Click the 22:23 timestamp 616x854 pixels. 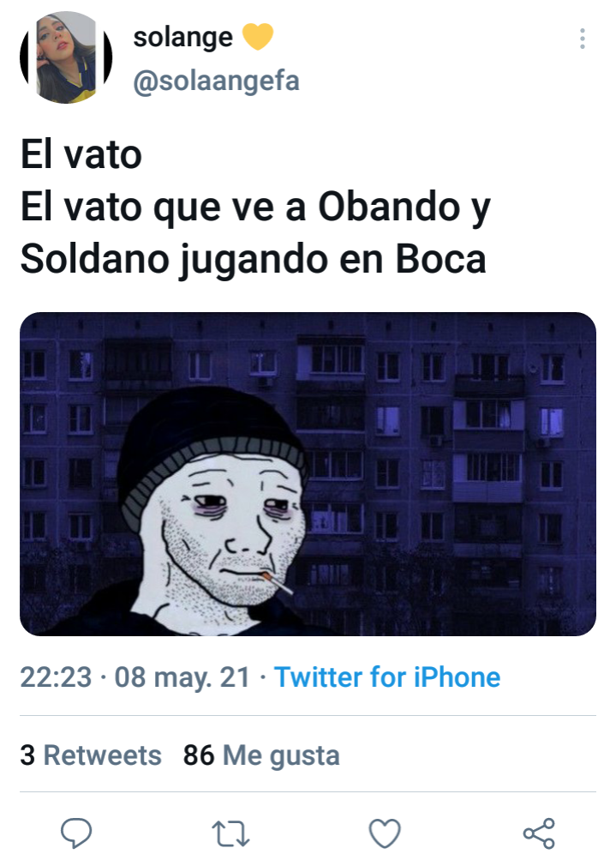(56, 677)
